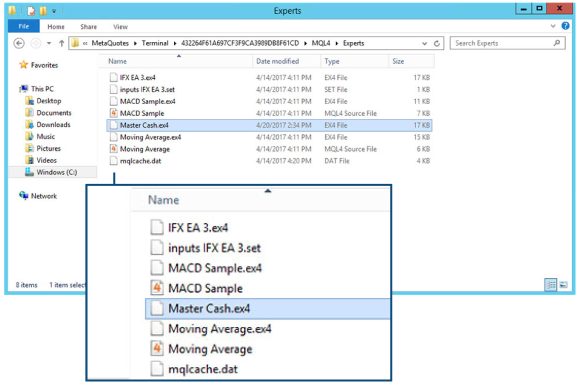The image size is (577, 385).
Task: Expand the address bar history dropdown
Action: (424, 43)
